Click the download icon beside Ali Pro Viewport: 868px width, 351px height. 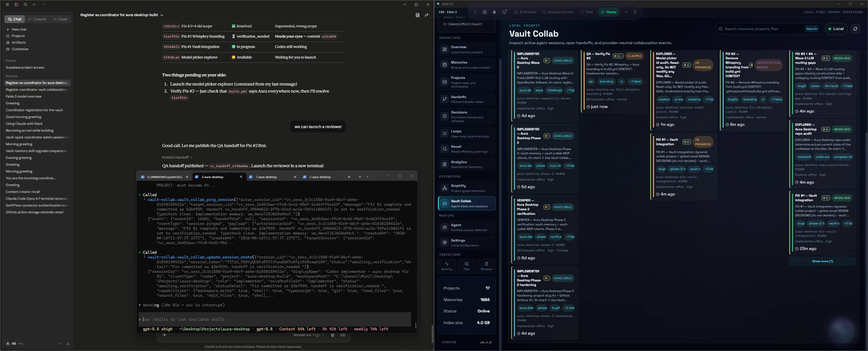click(x=68, y=344)
